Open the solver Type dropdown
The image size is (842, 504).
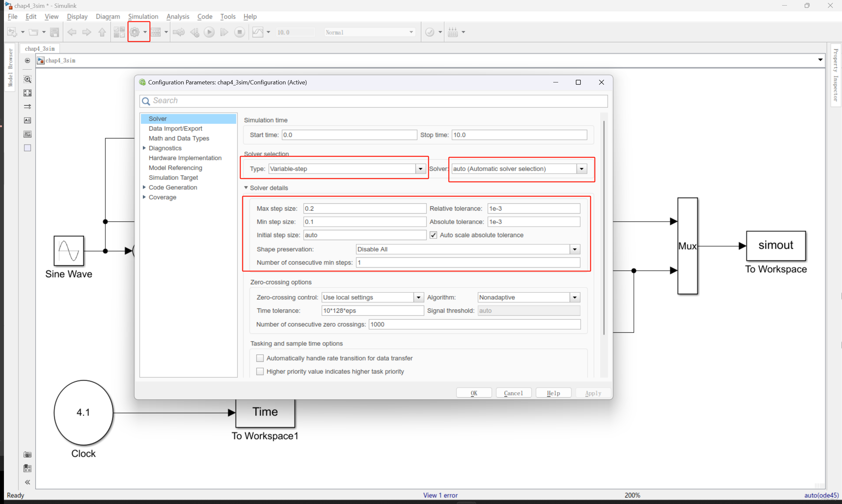420,169
